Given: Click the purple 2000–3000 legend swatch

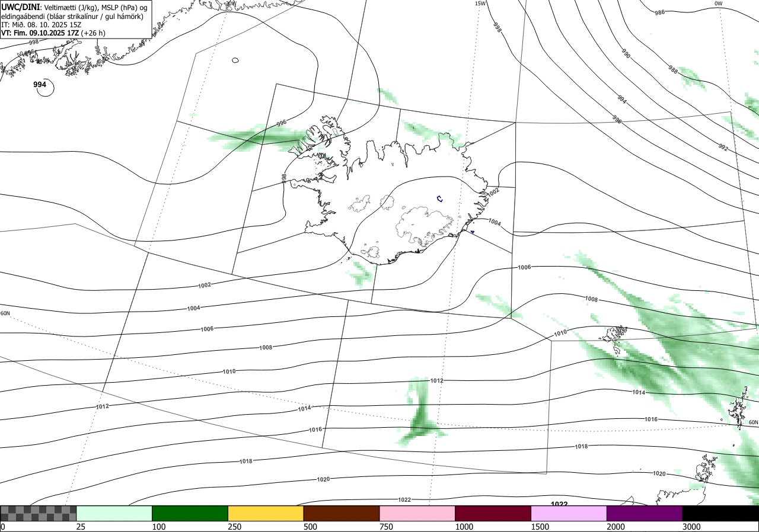Looking at the screenshot, I should 645,513.
